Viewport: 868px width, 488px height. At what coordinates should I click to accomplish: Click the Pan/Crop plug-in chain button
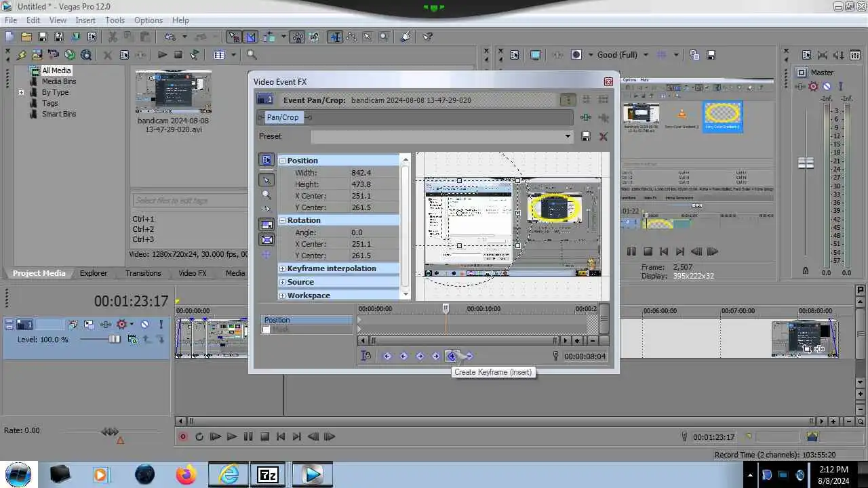283,117
